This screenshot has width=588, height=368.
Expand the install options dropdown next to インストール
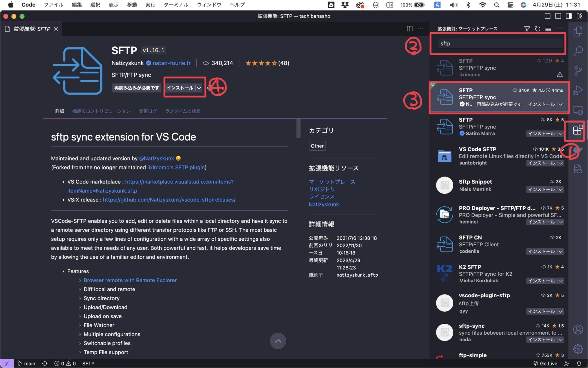[x=199, y=88]
